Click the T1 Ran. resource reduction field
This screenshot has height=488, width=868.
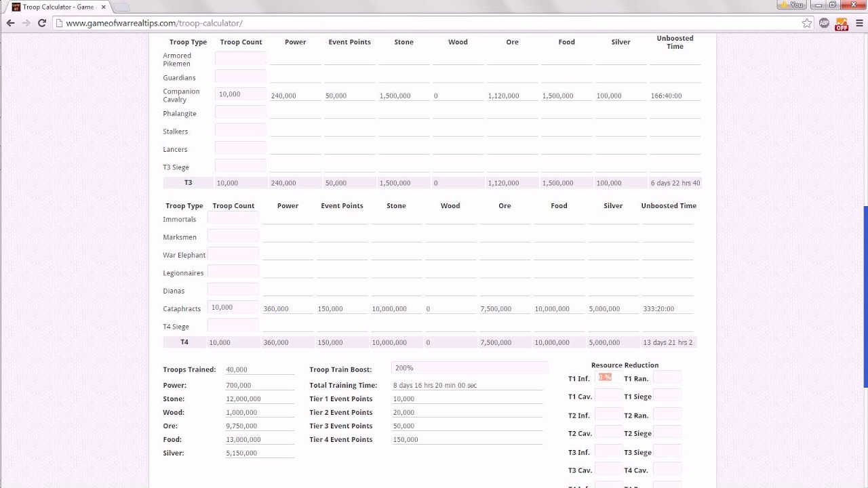click(667, 378)
